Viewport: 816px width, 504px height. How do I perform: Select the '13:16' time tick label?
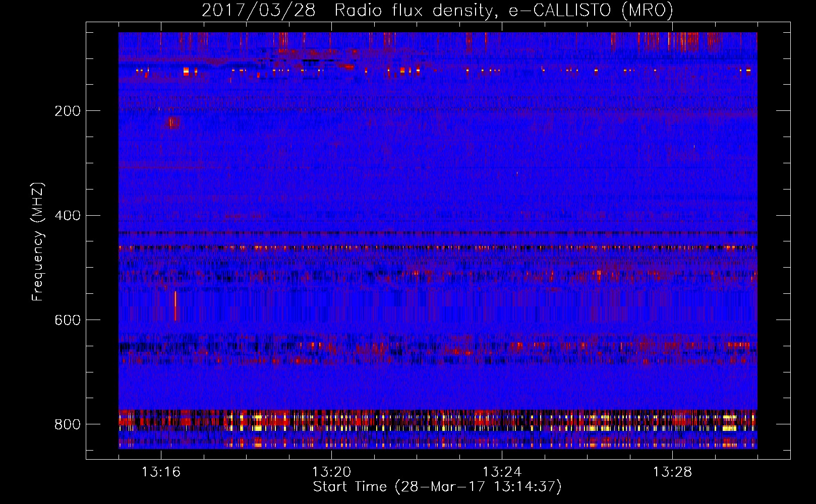(x=161, y=472)
